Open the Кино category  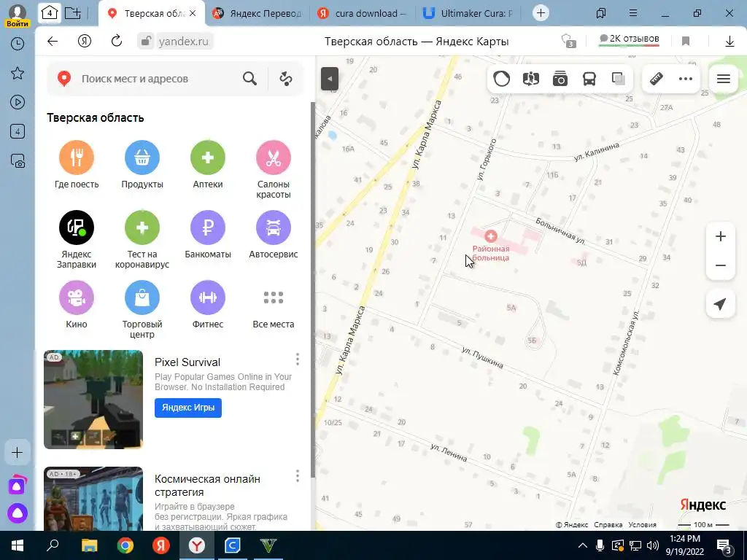click(77, 305)
